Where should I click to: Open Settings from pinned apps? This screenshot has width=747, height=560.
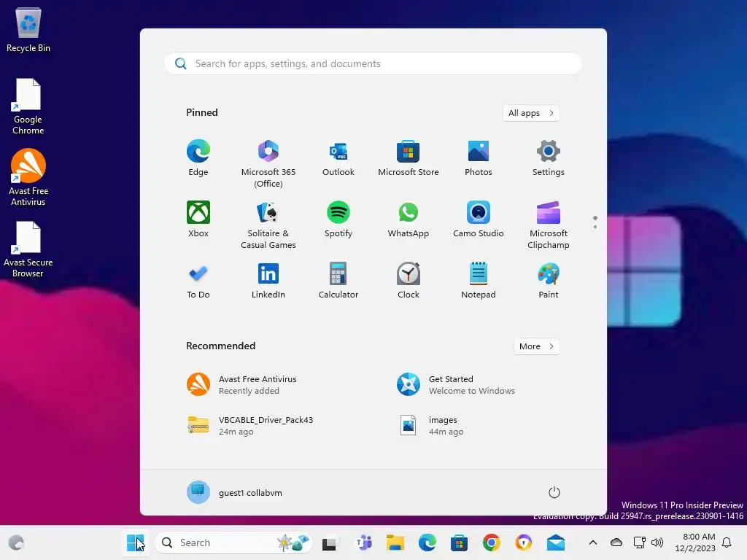[x=549, y=158]
